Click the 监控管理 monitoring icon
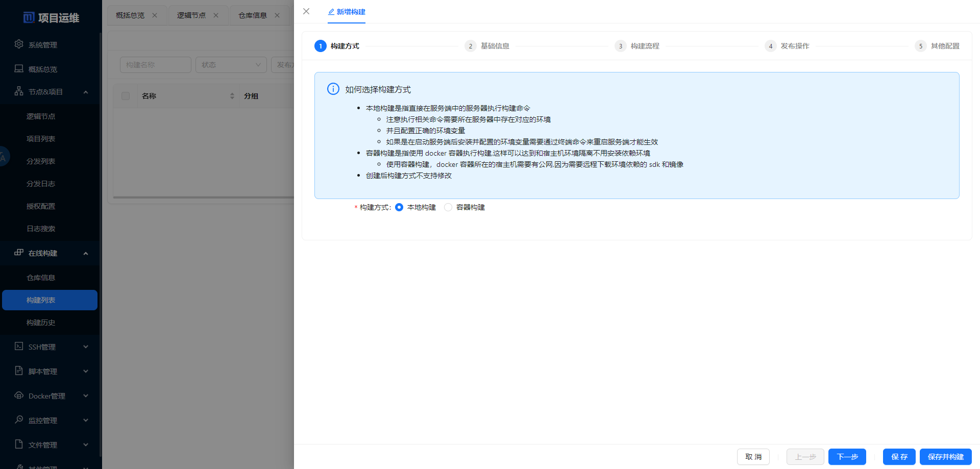Viewport: 980px width, 469px height. point(19,420)
